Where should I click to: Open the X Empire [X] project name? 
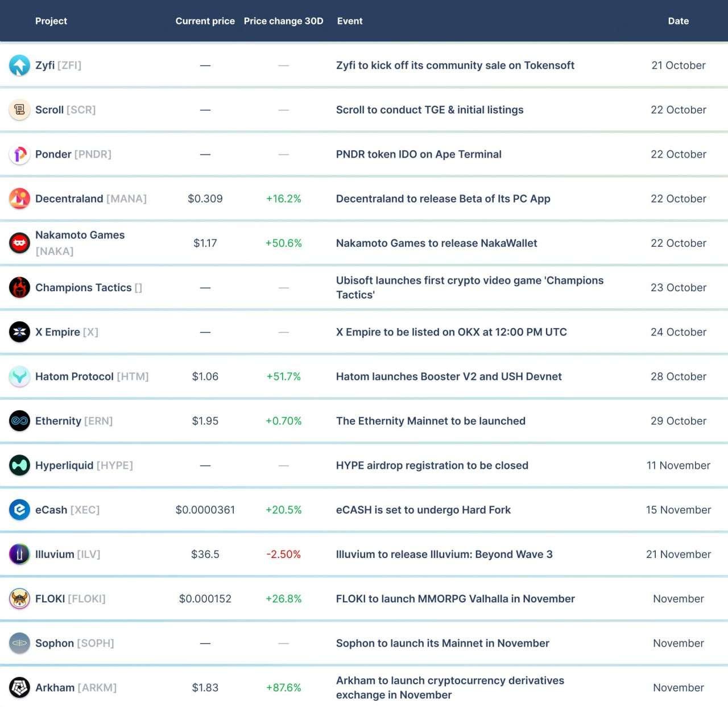click(67, 332)
